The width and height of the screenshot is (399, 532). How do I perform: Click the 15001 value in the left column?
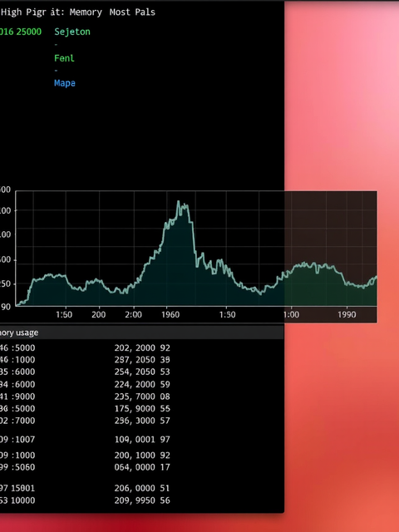pos(23,488)
